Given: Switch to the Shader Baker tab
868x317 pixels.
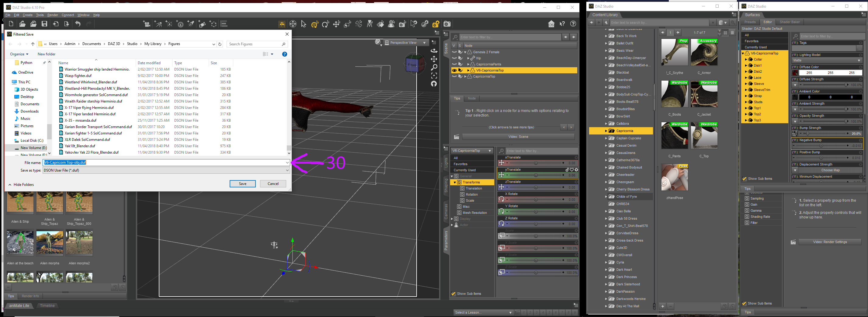Looking at the screenshot, I should tap(790, 22).
